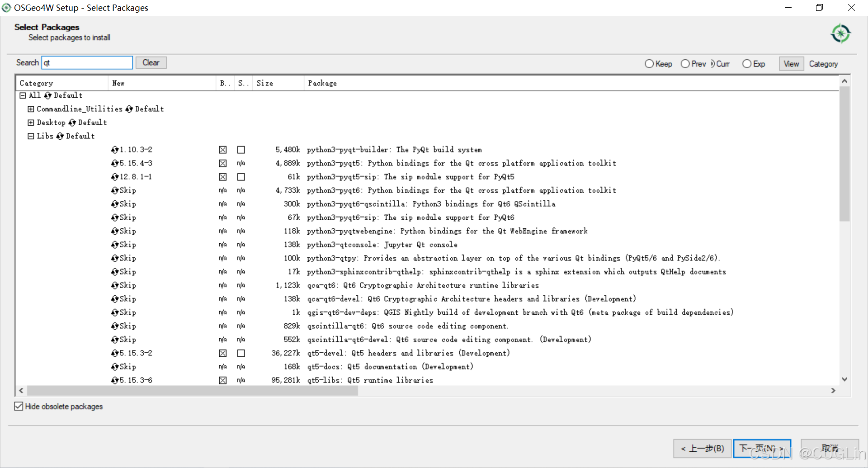Click the horizontal scrollbar right arrow
Viewport: 868px width, 468px height.
point(833,391)
